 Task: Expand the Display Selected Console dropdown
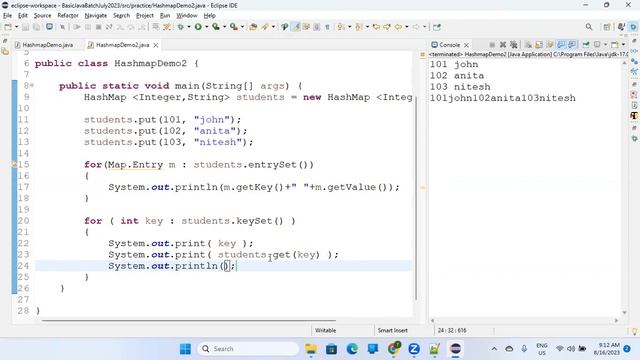(x=605, y=44)
